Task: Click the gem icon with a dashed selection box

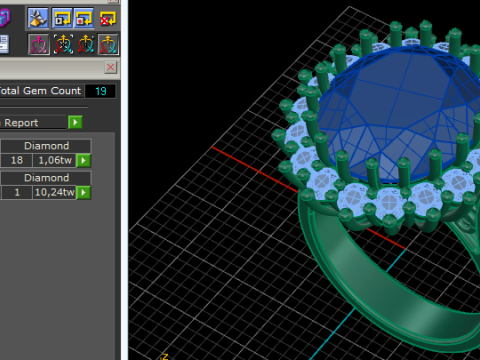Action: click(x=63, y=44)
